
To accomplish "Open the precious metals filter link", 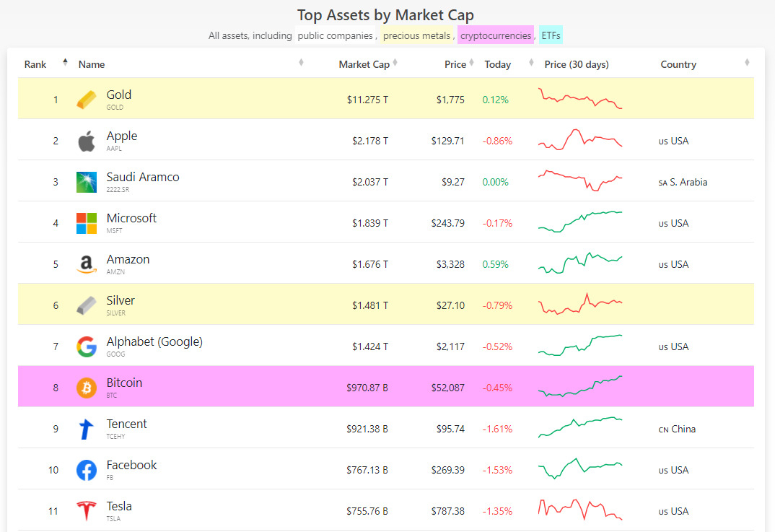I will point(416,35).
